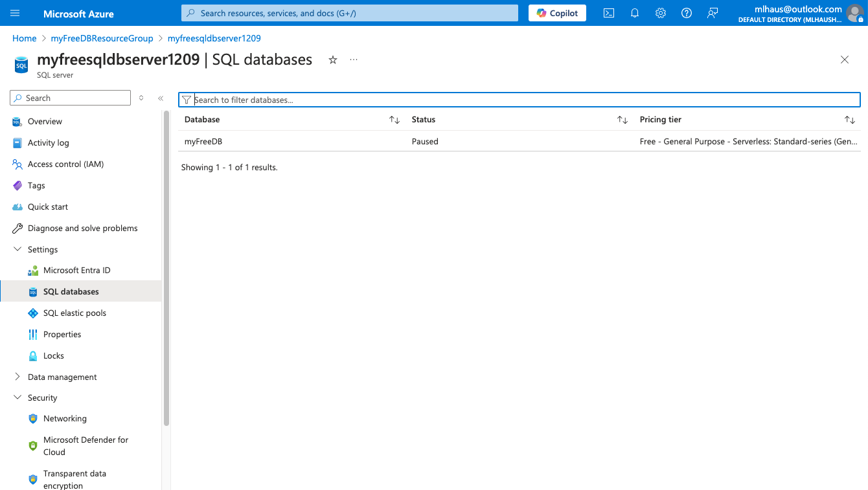Screen dimensions: 868x490
Task: Open myFreeDBResourceGroup breadcrumb
Action: pos(102,38)
